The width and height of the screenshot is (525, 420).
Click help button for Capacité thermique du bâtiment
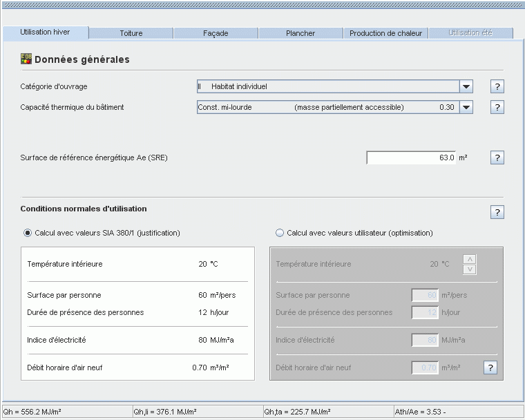497,107
